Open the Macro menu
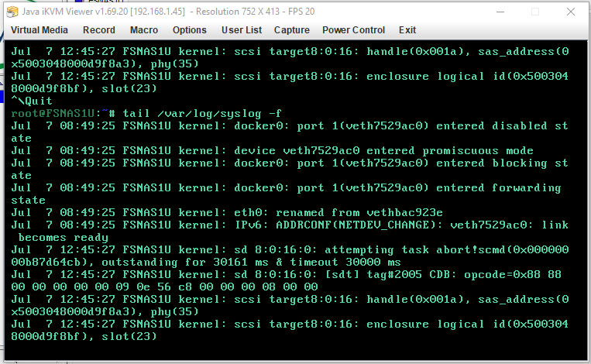Image resolution: width=591 pixels, height=364 pixels. pyautogui.click(x=144, y=30)
